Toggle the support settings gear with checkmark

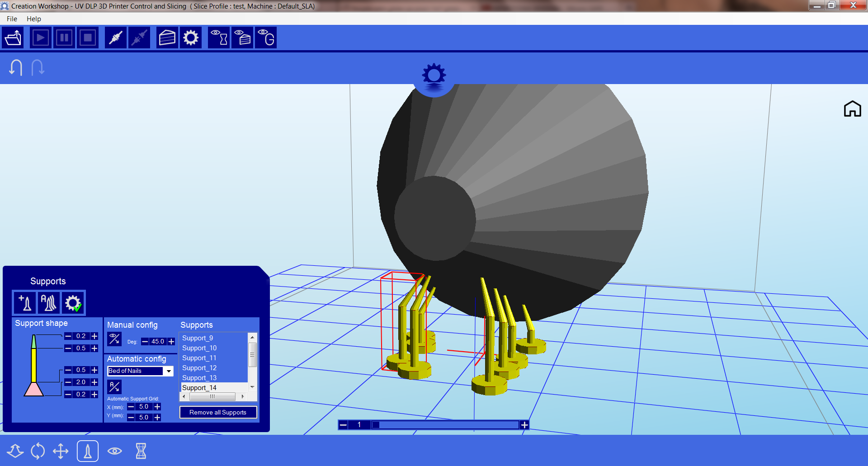[73, 303]
